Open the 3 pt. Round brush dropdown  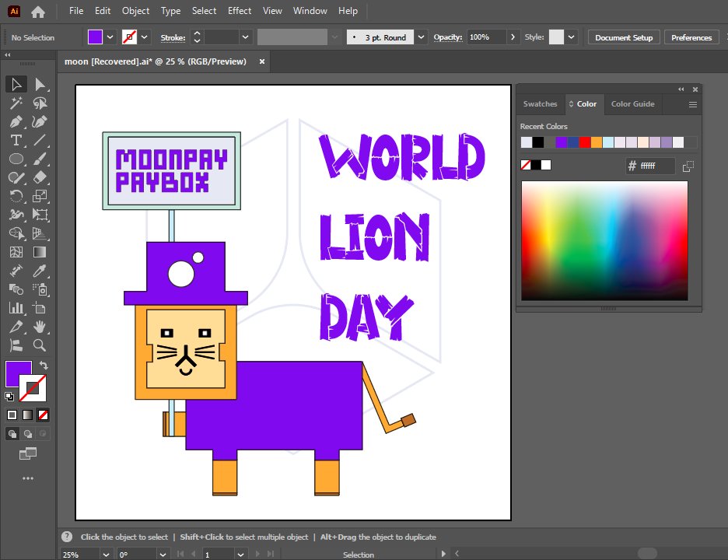(x=421, y=37)
